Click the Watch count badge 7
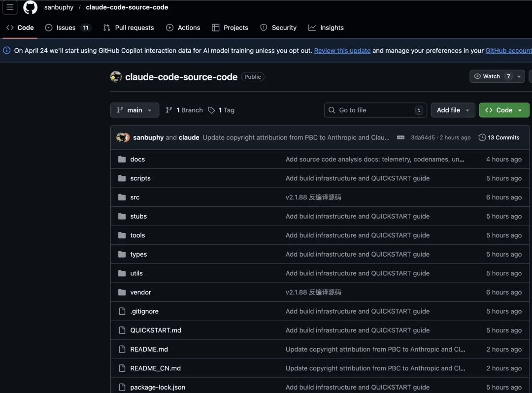 point(508,76)
